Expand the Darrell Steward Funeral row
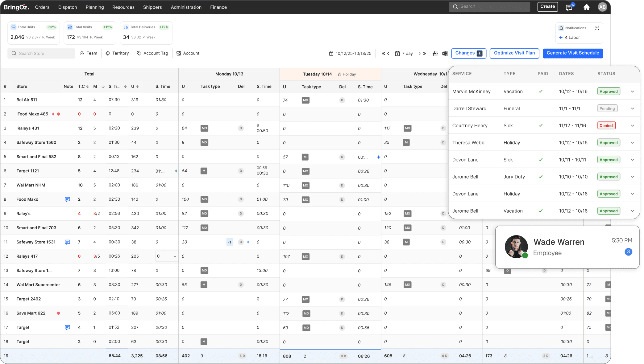 [x=633, y=108]
